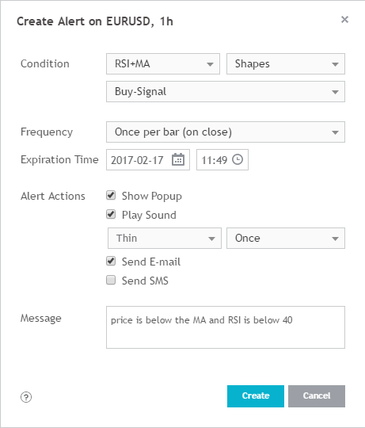Viewport: 365px width, 428px height.
Task: Close the Create Alert dialog
Action: coord(345,20)
